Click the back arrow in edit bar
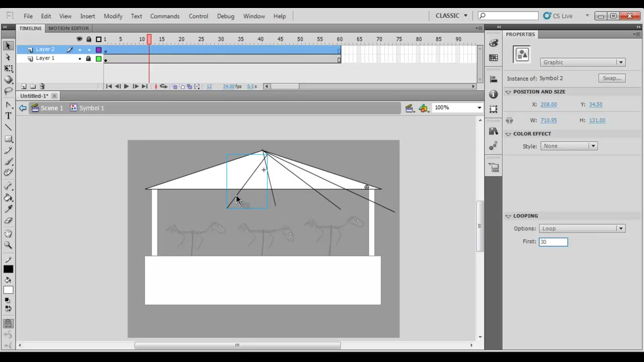The height and width of the screenshot is (362, 644). [23, 108]
